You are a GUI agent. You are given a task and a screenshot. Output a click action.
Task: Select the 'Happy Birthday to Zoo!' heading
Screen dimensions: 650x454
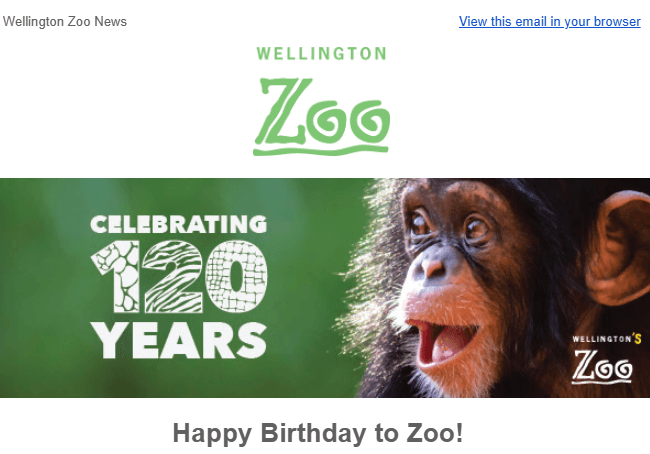(x=318, y=434)
